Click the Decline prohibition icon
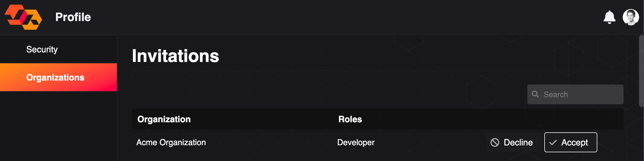This screenshot has width=644, height=161. [x=495, y=142]
